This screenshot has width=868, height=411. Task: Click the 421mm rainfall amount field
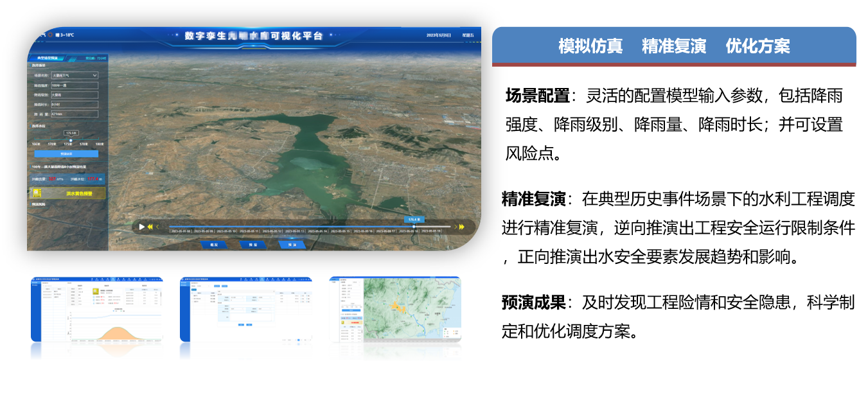[x=75, y=114]
